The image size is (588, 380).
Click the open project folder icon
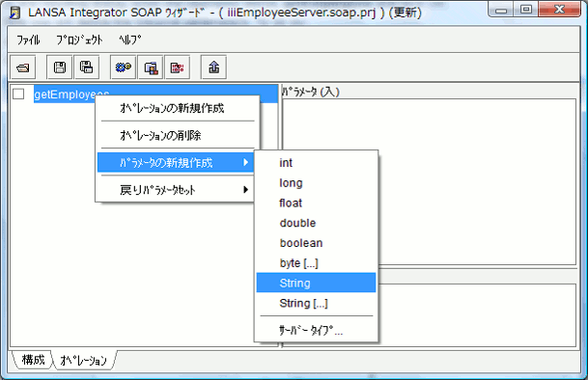point(23,68)
